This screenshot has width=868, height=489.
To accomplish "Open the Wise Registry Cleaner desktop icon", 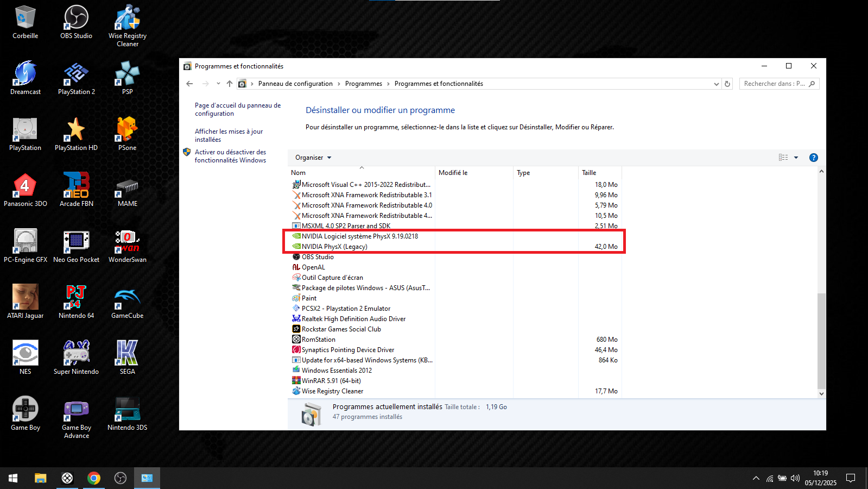I will tap(127, 26).
